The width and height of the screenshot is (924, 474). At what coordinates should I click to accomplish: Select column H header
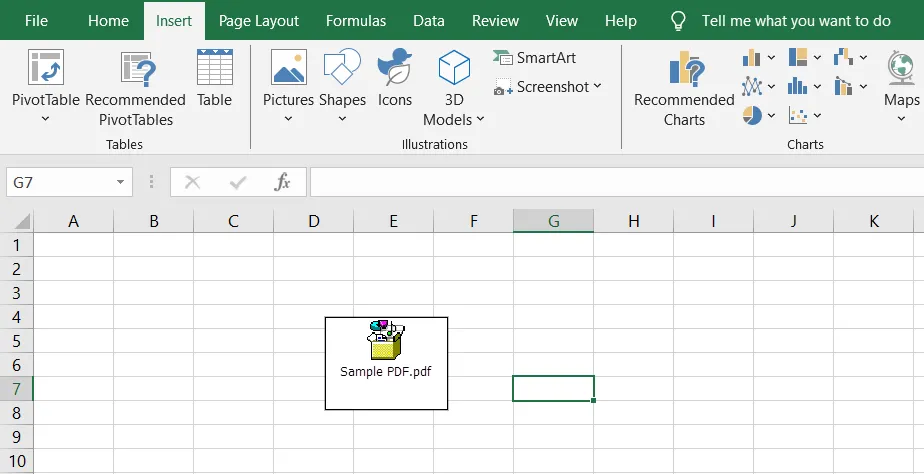[633, 222]
